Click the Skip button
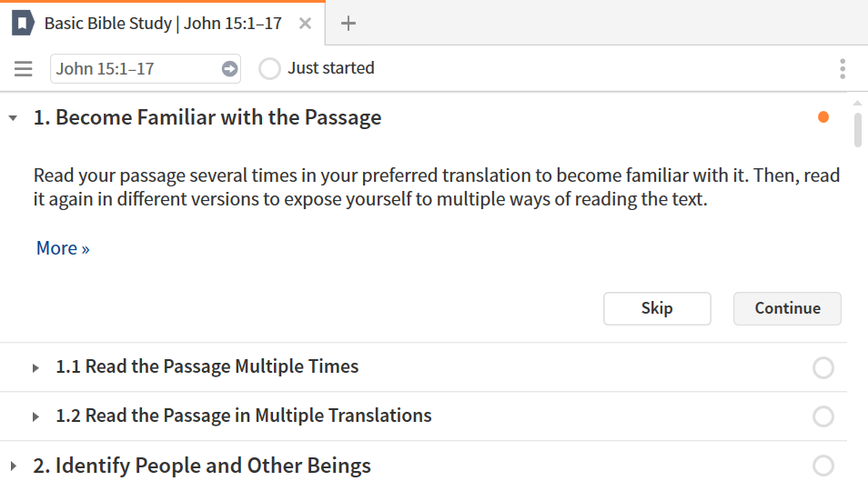Screen dimensions: 868x491 (x=657, y=308)
